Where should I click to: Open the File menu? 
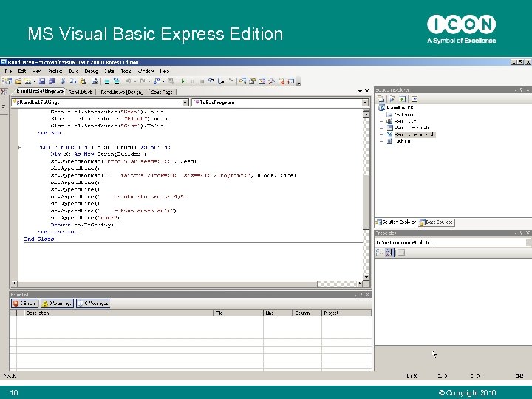8,71
